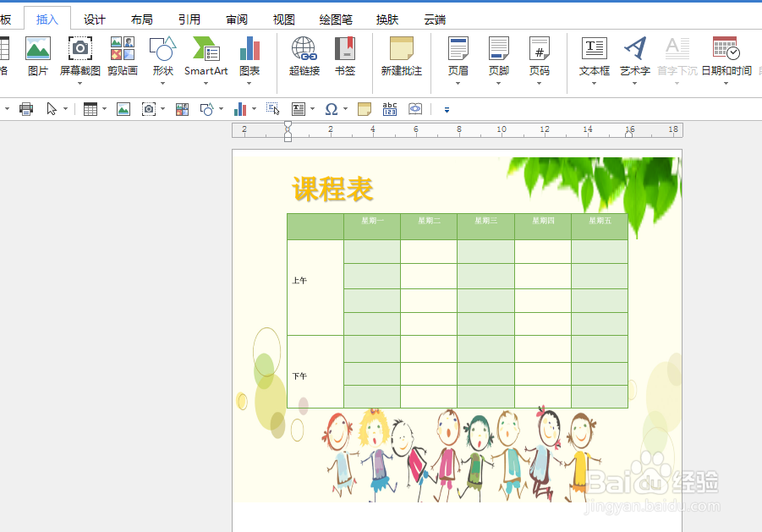Insert an Ω special symbol

pyautogui.click(x=333, y=108)
